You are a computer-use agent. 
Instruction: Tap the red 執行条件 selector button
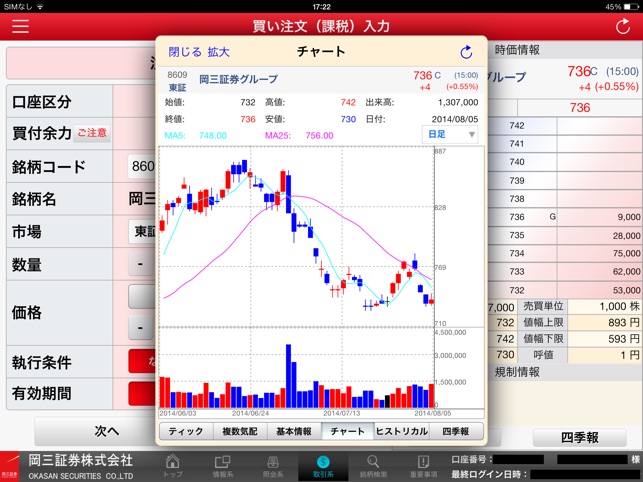142,361
